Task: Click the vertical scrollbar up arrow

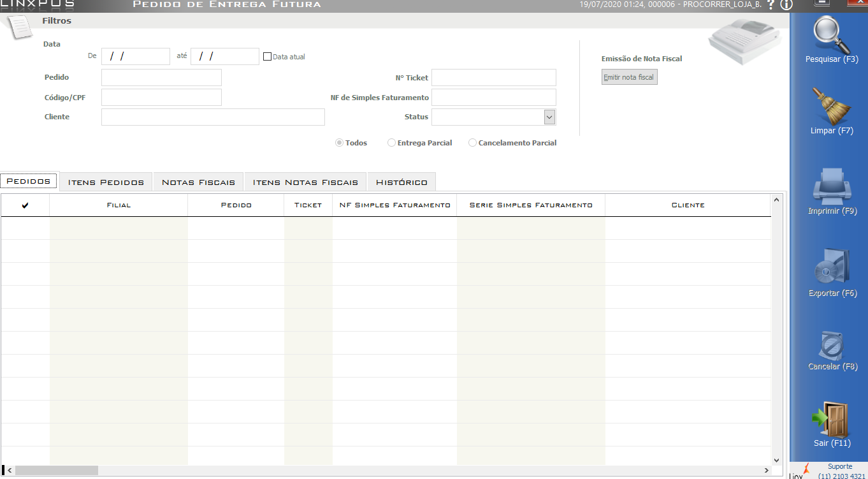Action: pos(776,200)
